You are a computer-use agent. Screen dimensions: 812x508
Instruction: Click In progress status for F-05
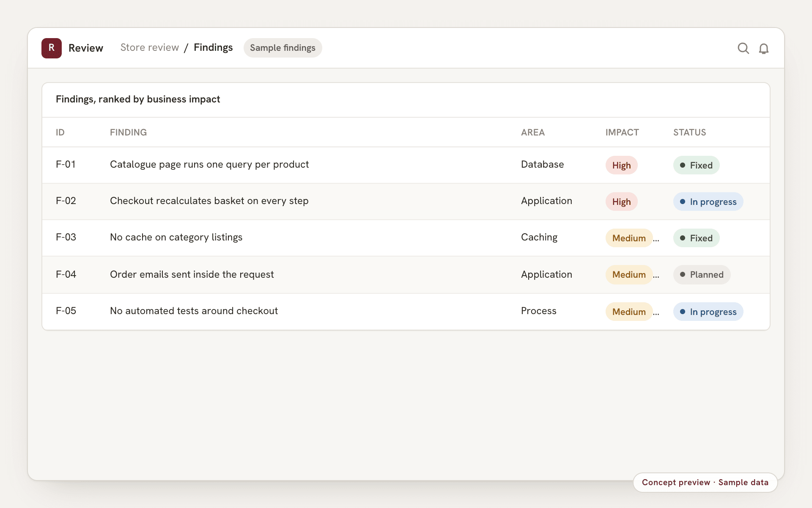708,312
